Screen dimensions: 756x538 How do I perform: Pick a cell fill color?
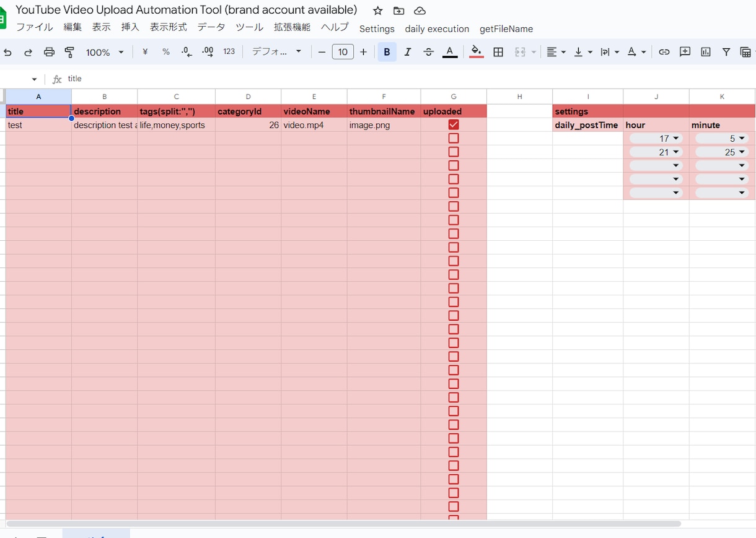click(x=476, y=52)
